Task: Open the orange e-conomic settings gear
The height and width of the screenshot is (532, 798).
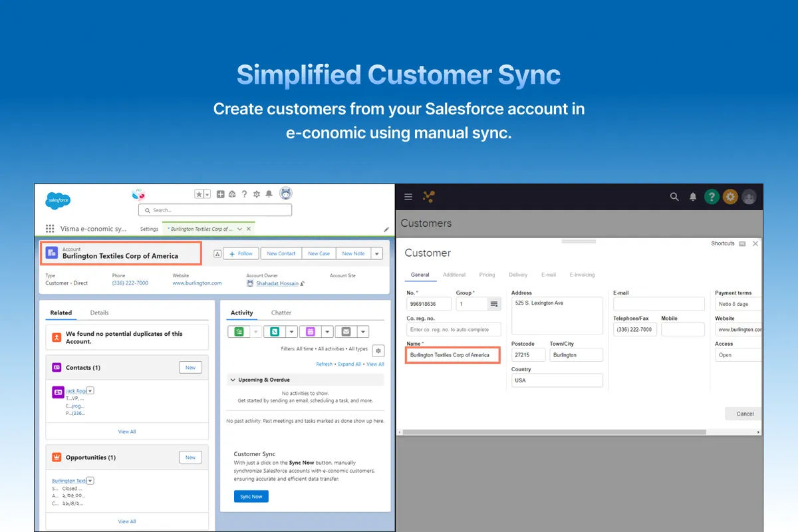Action: (731, 197)
